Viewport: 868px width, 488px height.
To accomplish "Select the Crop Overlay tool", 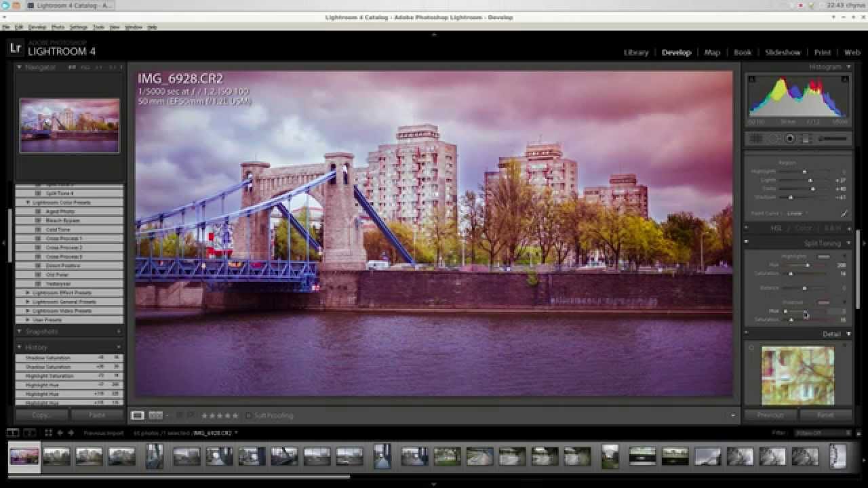I will pyautogui.click(x=756, y=138).
